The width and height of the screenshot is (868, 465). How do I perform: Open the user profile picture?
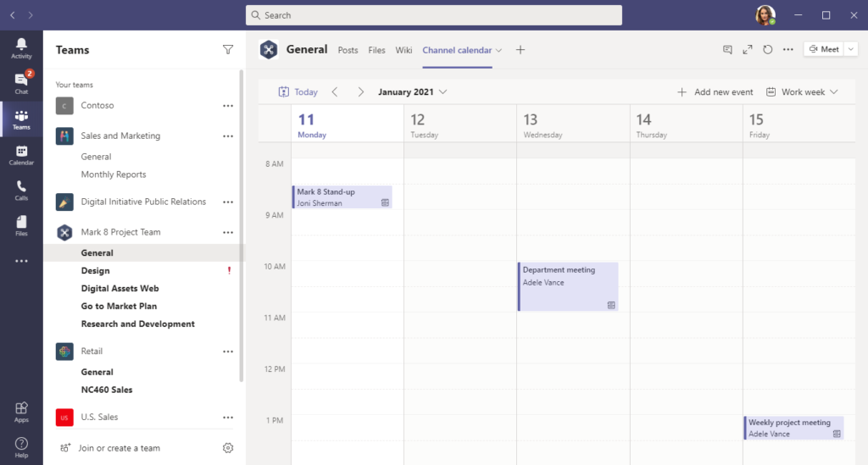765,15
